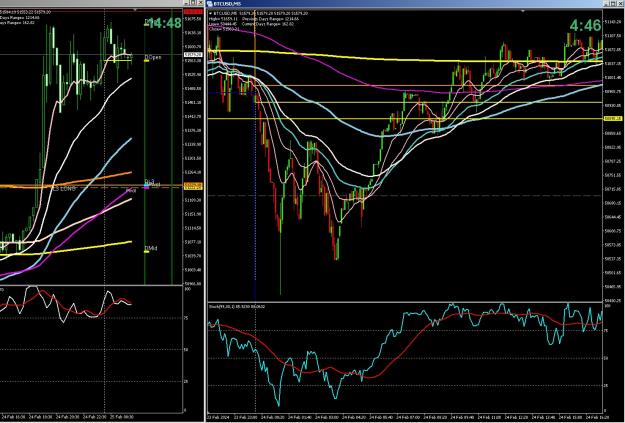625x423 pixels.
Task: Click the Close= value line in the right chart
Action: [224, 29]
